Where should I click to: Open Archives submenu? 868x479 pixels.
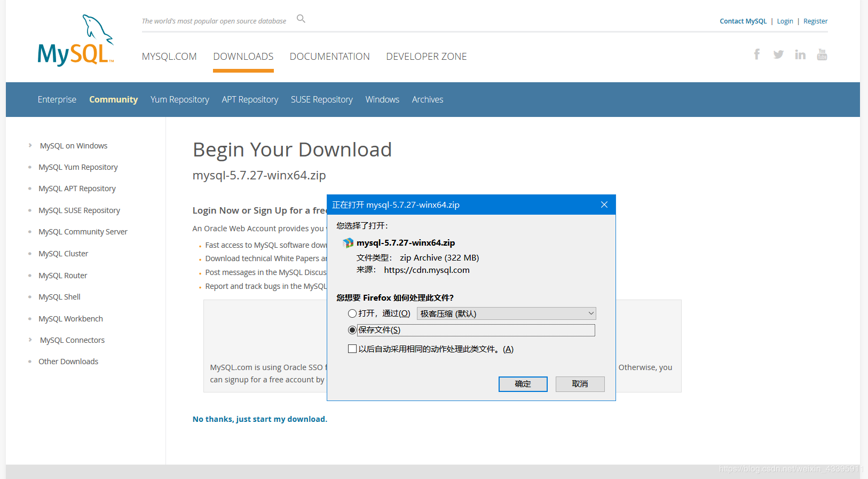(x=428, y=99)
